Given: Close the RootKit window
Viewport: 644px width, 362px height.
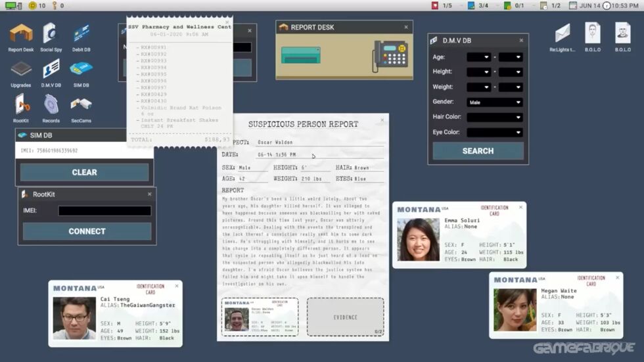Looking at the screenshot, I should (x=150, y=194).
